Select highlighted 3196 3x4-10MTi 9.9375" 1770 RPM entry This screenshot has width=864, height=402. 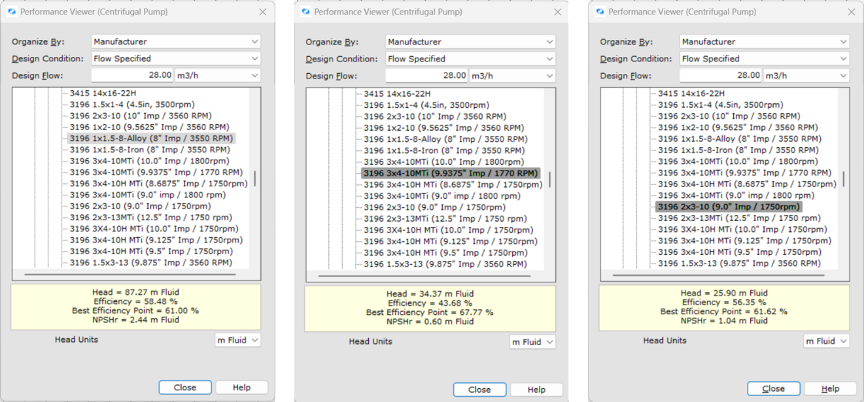(449, 173)
